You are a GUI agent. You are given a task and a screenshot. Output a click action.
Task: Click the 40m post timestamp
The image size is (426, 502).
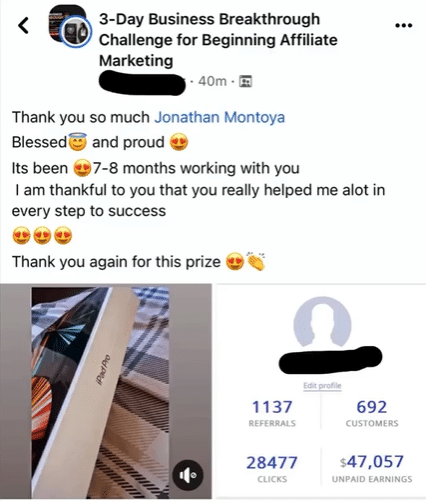coord(212,81)
